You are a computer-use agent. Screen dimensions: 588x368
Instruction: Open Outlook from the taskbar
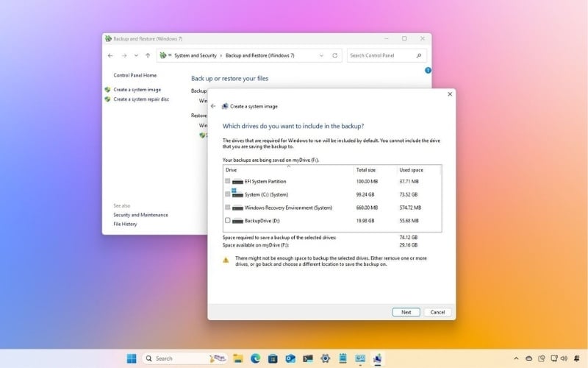[290, 358]
